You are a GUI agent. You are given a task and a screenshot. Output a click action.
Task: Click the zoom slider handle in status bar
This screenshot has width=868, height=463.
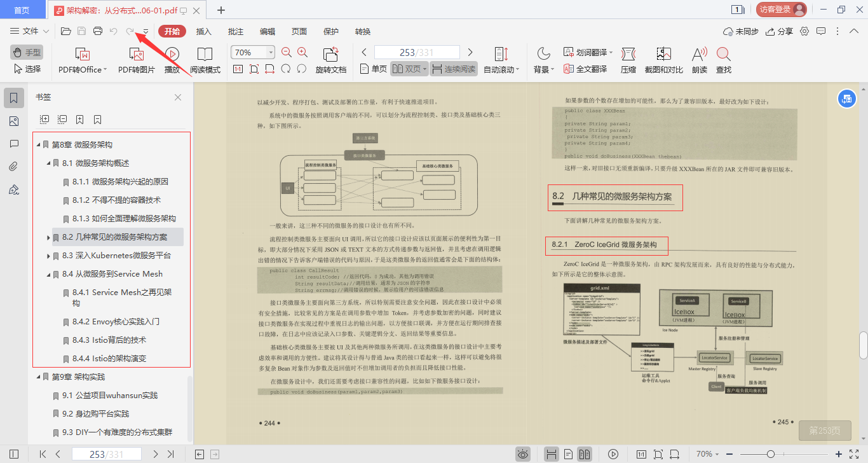pyautogui.click(x=770, y=454)
